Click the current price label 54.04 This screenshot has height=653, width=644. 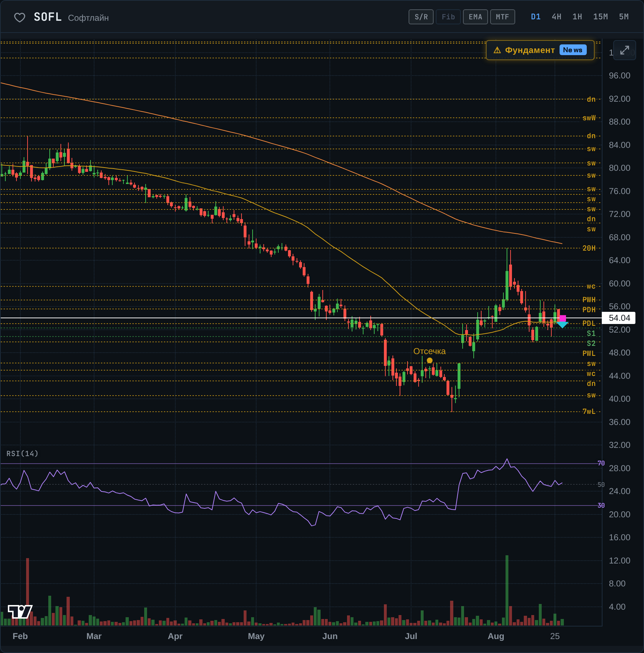click(619, 318)
